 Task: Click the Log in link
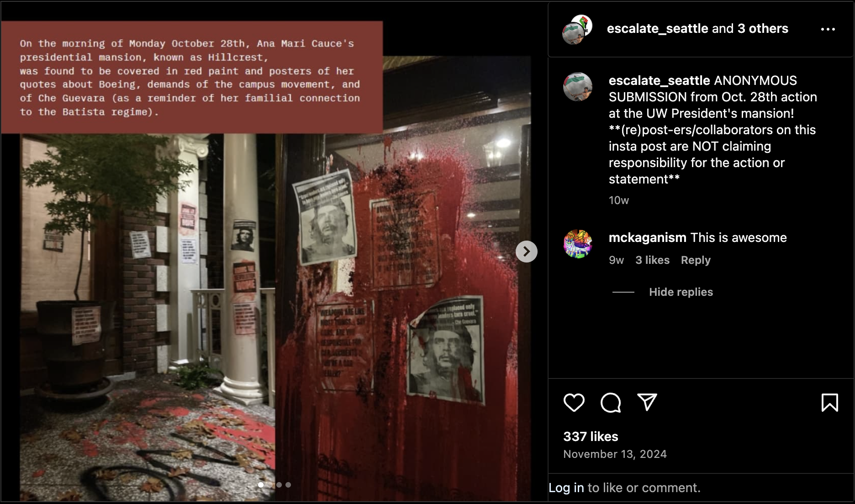click(566, 488)
